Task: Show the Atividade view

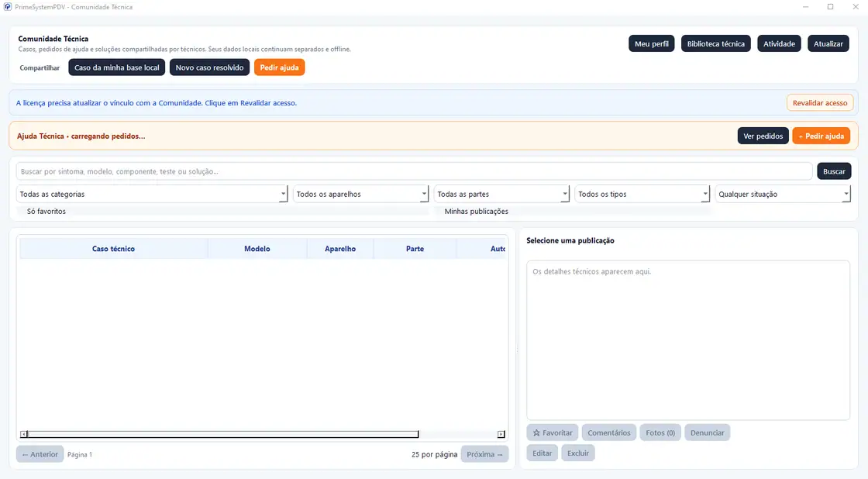Action: (x=779, y=43)
